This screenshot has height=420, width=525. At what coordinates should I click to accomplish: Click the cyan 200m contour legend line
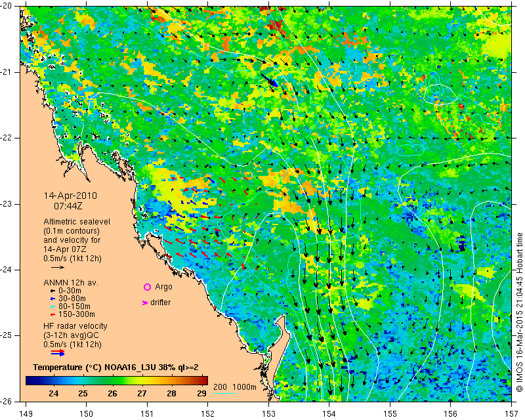225,393
